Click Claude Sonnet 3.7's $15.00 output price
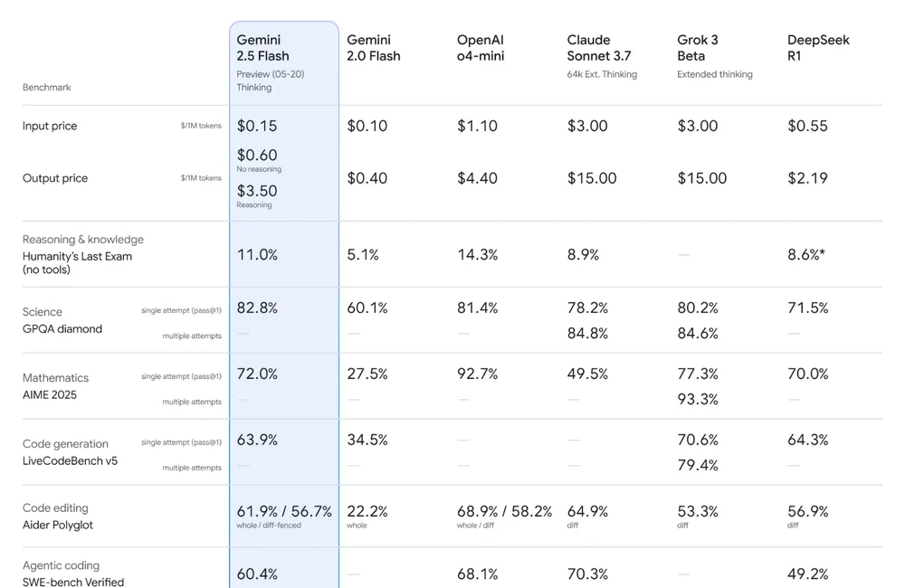The height and width of the screenshot is (588, 905). pyautogui.click(x=592, y=178)
